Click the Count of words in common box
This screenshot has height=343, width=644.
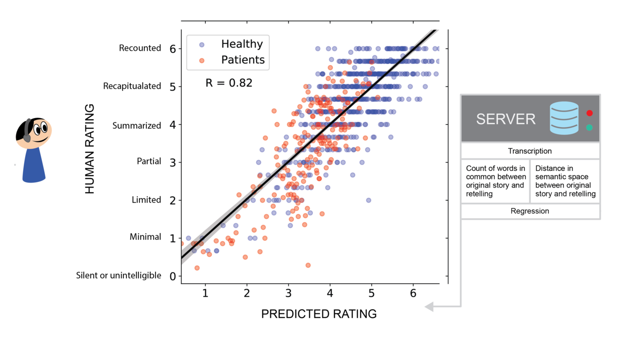496,181
